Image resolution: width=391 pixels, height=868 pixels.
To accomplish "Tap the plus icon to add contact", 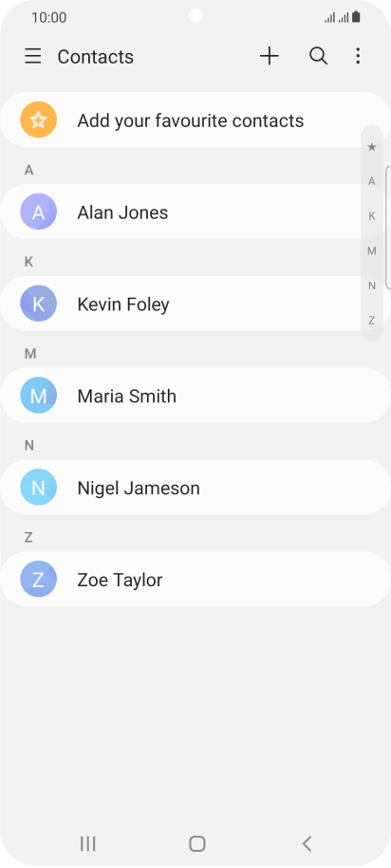I will [270, 56].
